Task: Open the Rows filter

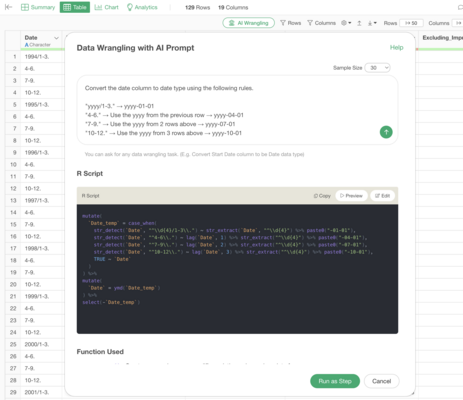Action: pos(290,23)
